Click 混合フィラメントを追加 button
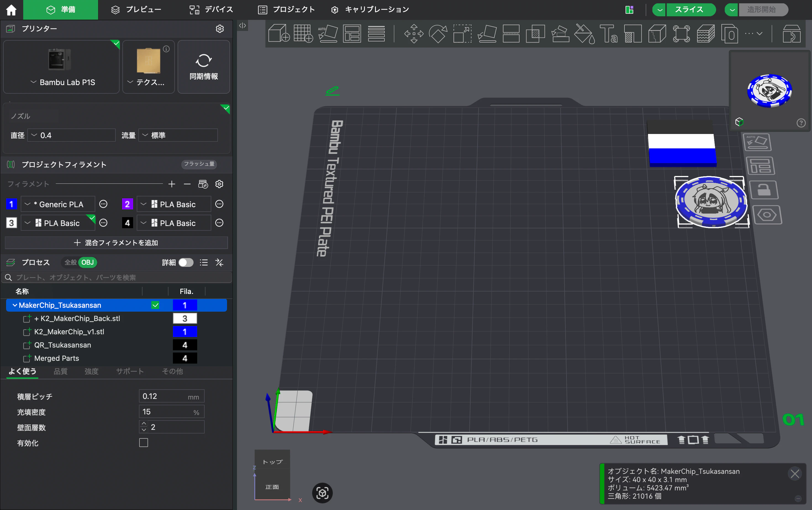 (116, 243)
